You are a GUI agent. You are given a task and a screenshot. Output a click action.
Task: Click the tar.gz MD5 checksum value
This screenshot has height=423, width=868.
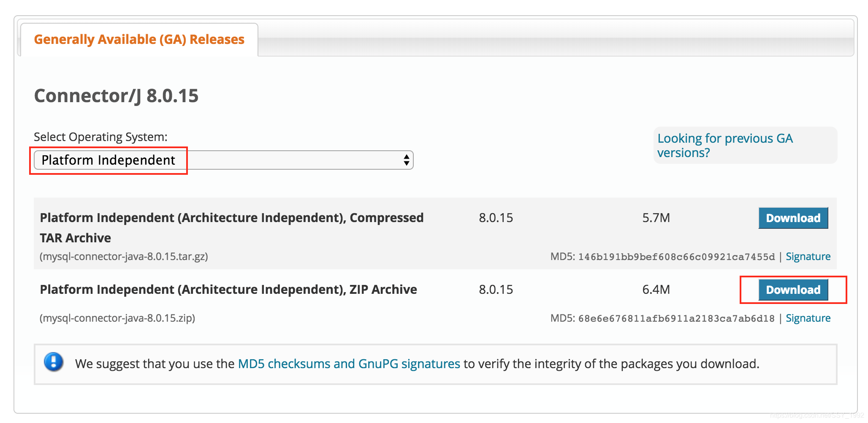click(676, 257)
